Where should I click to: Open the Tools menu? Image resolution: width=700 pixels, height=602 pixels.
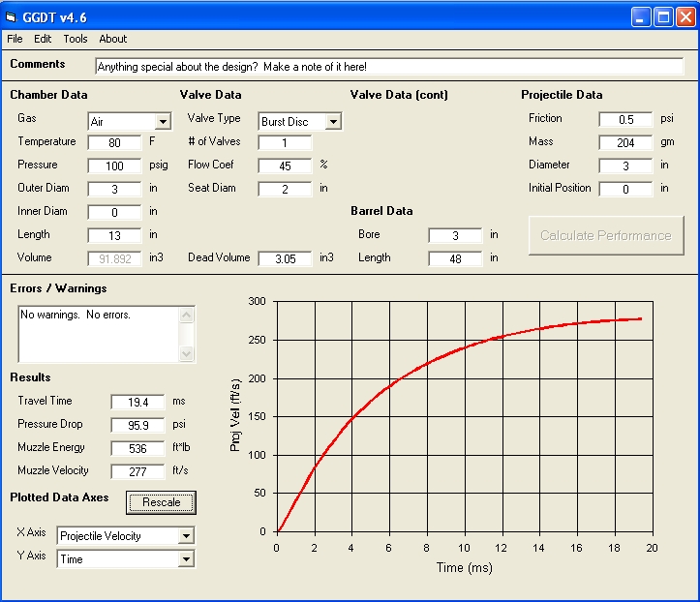click(76, 39)
